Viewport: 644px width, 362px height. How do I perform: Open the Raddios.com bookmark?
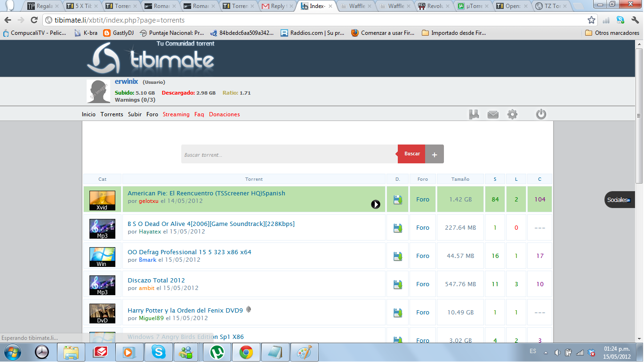(x=313, y=33)
